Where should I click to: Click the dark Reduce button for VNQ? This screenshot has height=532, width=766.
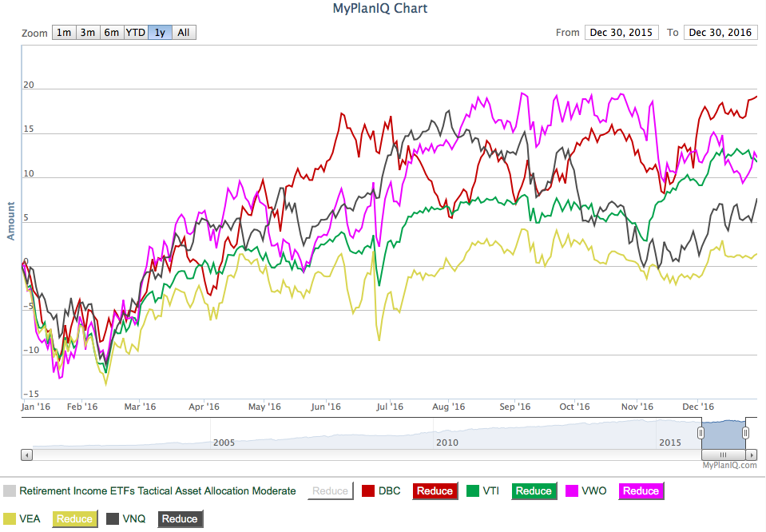(180, 518)
